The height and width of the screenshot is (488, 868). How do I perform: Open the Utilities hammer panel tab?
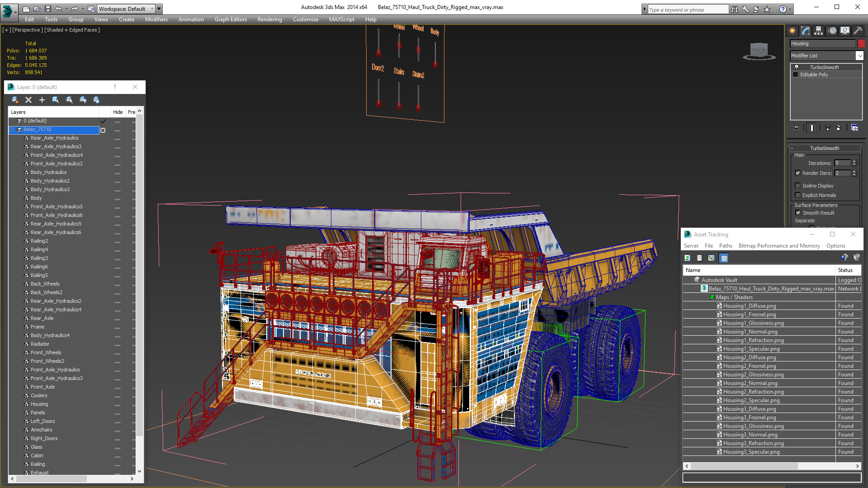click(858, 31)
